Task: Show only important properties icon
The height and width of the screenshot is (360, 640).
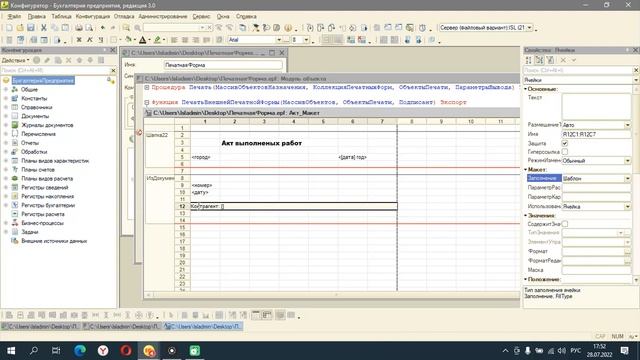Action: tap(550, 60)
